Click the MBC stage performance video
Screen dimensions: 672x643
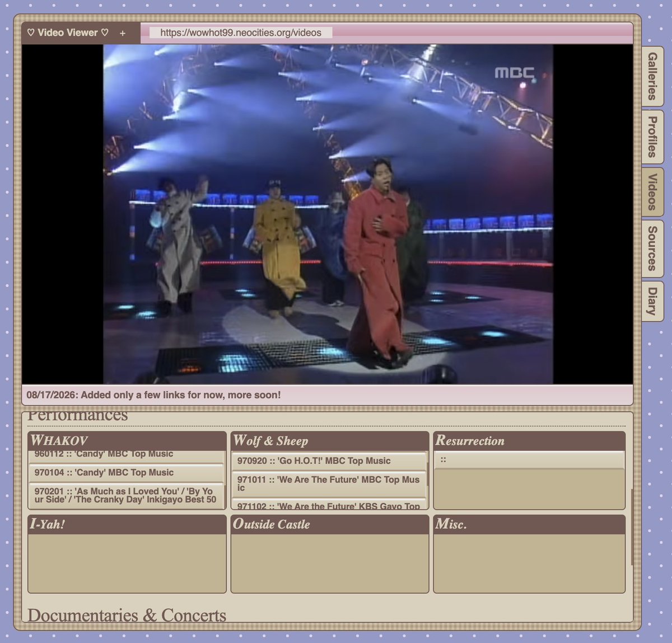pyautogui.click(x=328, y=214)
